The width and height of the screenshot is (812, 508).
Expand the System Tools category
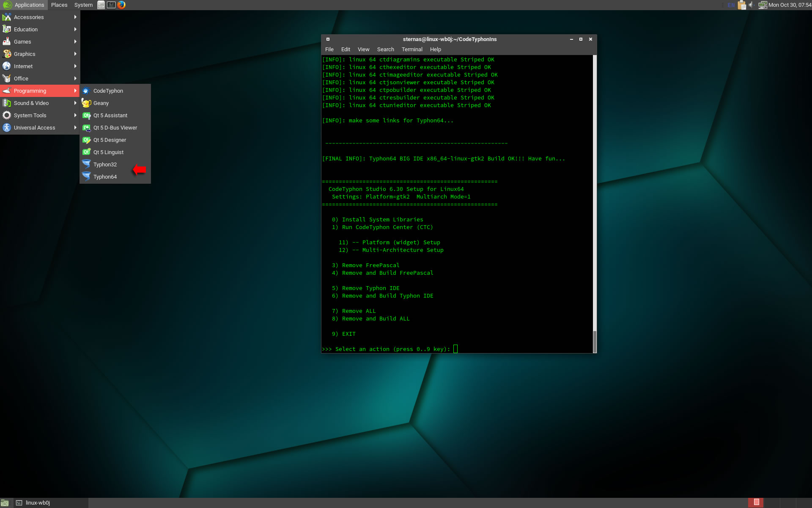click(x=40, y=115)
